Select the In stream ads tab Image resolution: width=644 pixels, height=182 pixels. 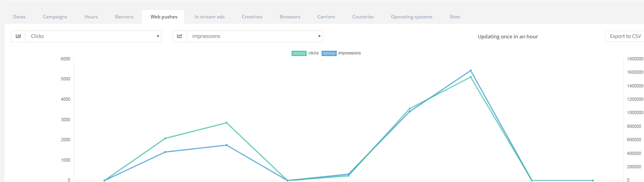click(210, 17)
